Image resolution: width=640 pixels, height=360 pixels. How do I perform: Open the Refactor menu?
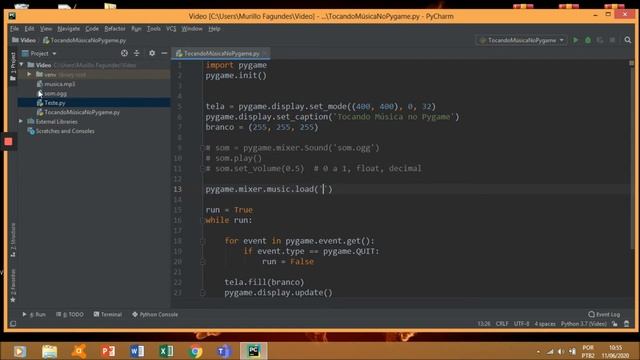coord(115,29)
